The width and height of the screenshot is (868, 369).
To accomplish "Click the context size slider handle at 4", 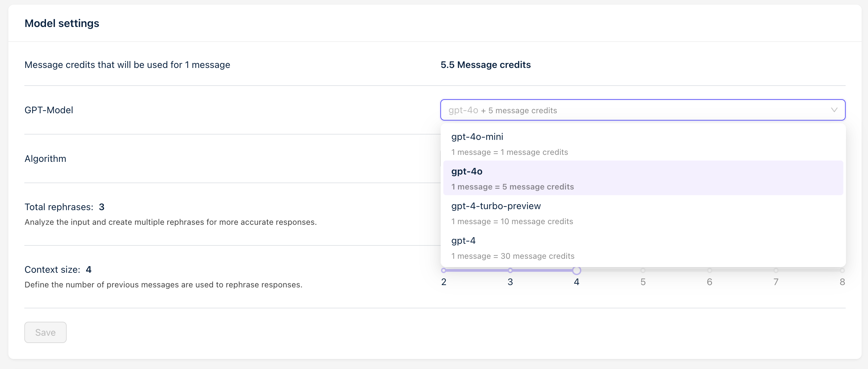I will point(577,270).
